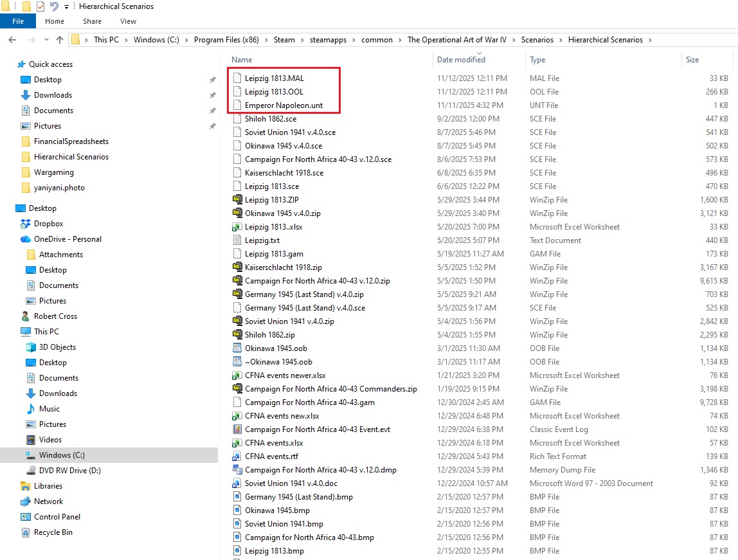Click The Operational Art of War IV breadcrumb

pos(457,40)
